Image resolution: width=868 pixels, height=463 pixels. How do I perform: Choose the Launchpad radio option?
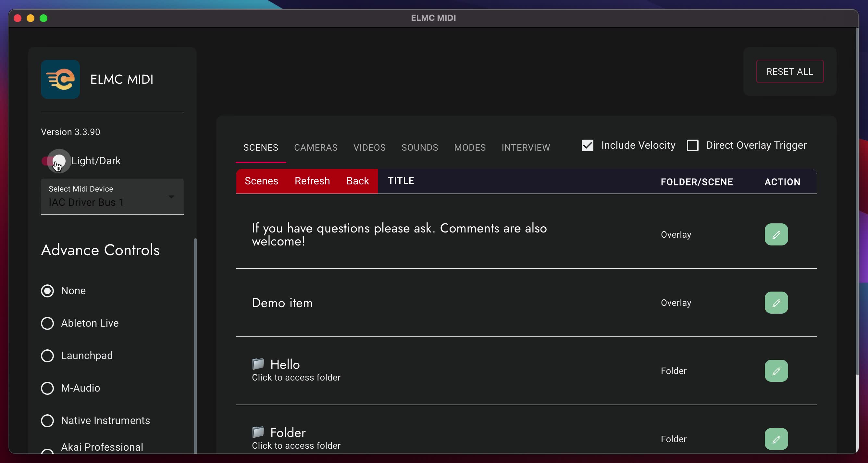point(47,356)
